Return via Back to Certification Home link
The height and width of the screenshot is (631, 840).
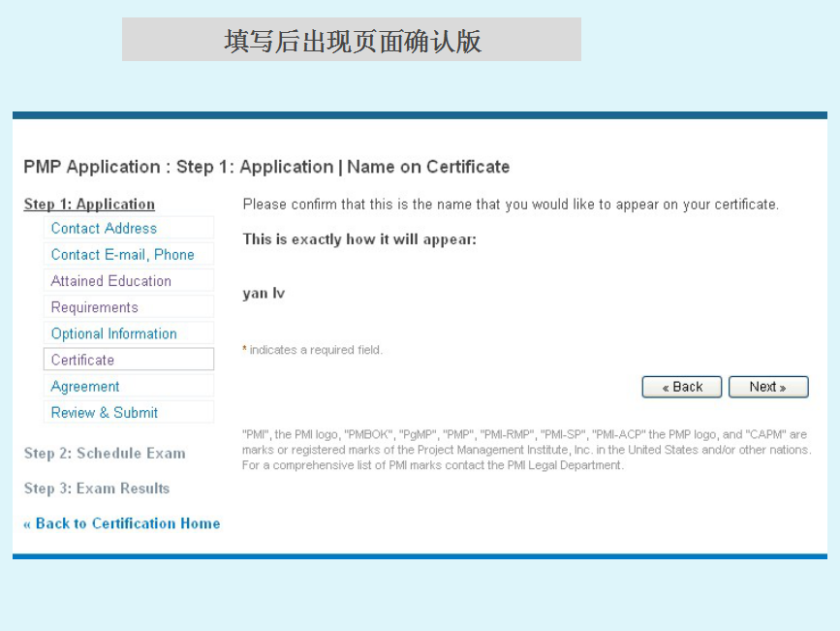tap(122, 523)
